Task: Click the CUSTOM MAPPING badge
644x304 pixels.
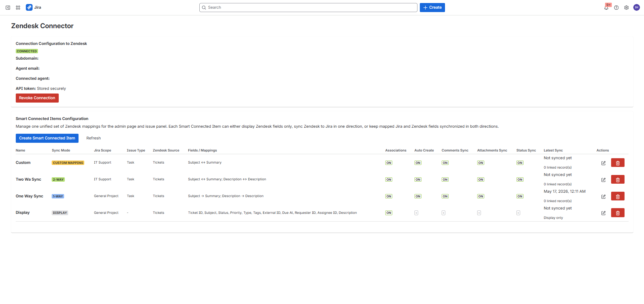Action: (x=68, y=163)
